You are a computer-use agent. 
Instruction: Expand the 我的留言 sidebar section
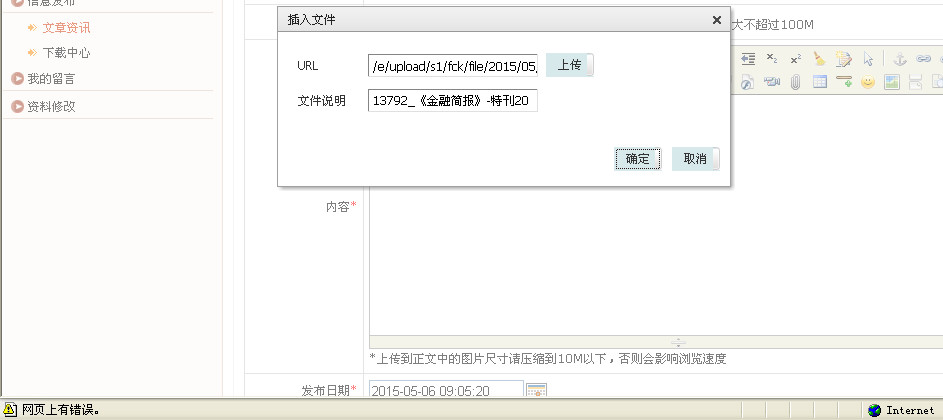click(x=50, y=78)
